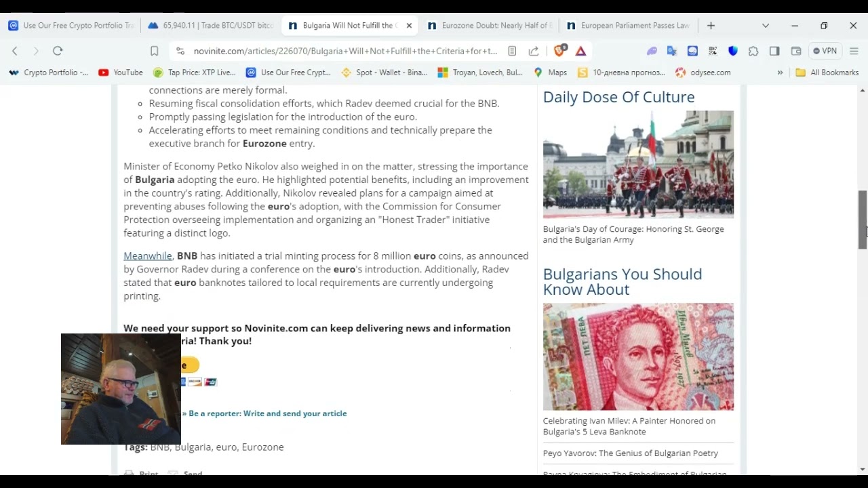
Task: Click Be a reporter: Write and send link
Action: [267, 413]
